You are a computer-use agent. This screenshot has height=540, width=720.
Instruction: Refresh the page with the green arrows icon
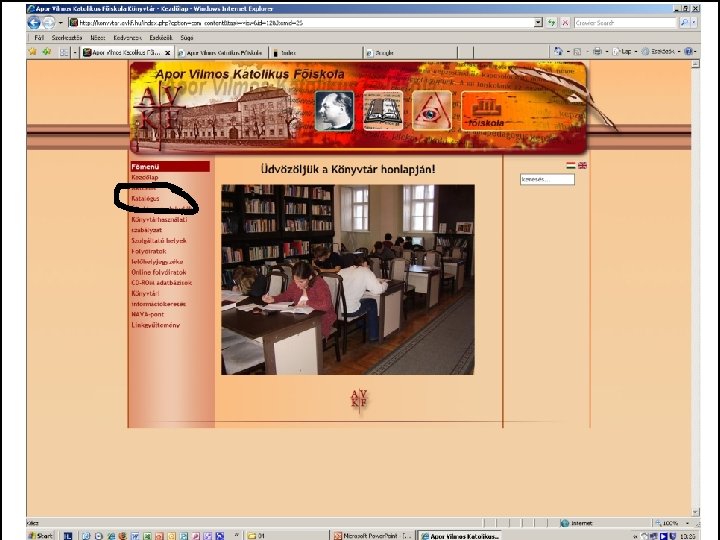point(551,22)
